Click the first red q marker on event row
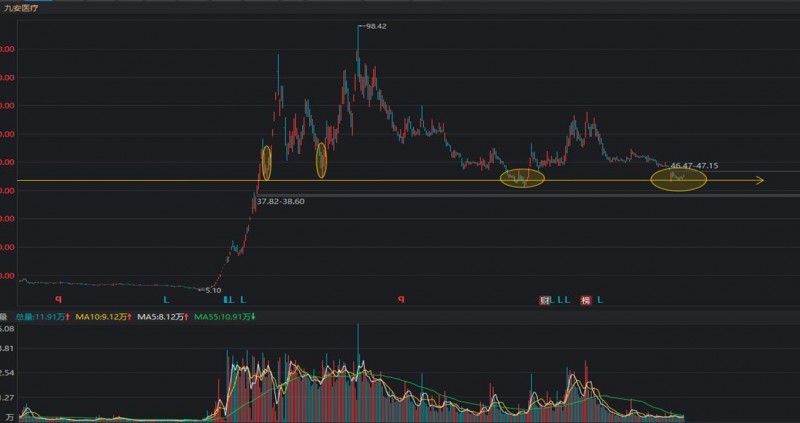This screenshot has height=423, width=800. [58, 300]
